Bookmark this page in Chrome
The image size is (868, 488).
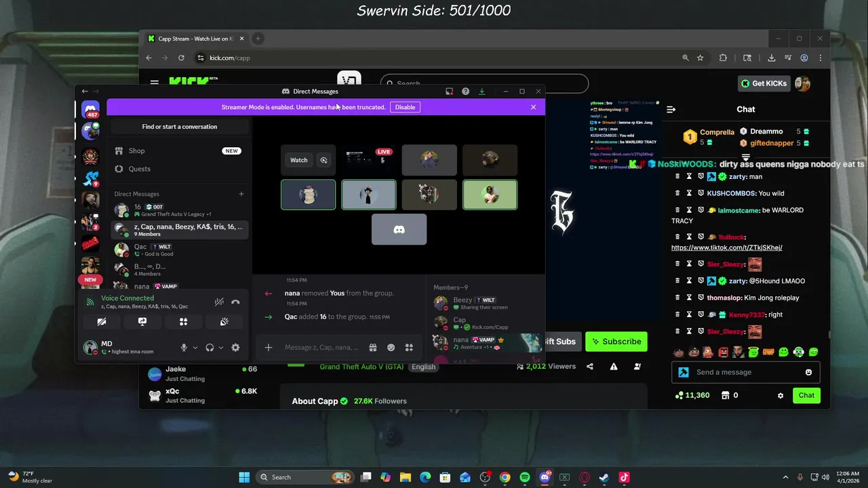point(701,58)
